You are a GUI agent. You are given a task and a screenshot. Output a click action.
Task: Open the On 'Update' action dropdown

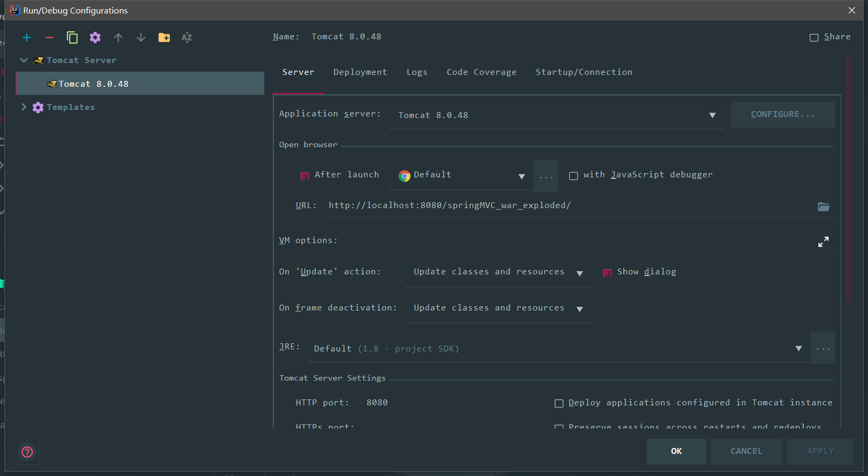498,272
